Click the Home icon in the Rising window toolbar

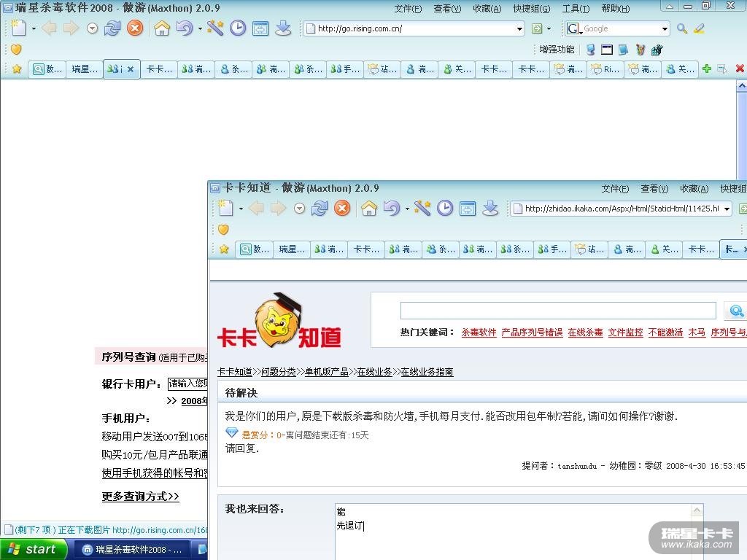tap(162, 28)
